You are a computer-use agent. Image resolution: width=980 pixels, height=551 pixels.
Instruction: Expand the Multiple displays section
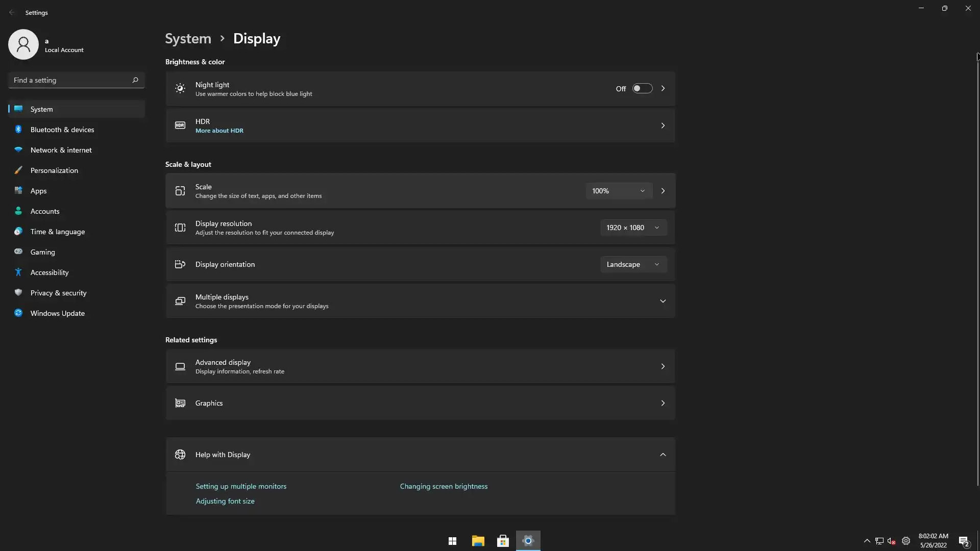(663, 301)
